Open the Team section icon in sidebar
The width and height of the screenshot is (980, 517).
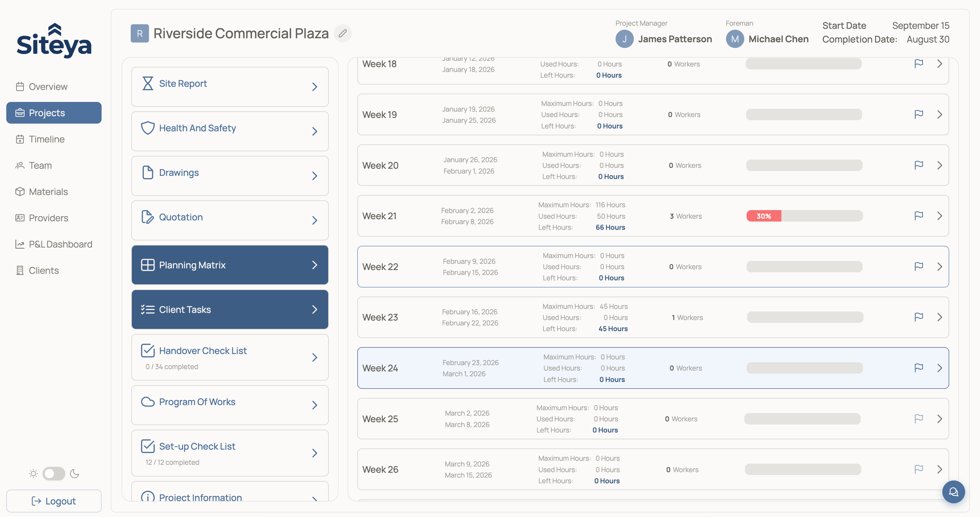pos(20,165)
